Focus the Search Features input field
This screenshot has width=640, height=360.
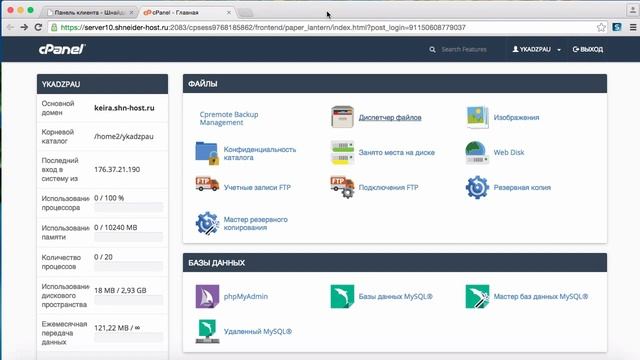pyautogui.click(x=464, y=49)
